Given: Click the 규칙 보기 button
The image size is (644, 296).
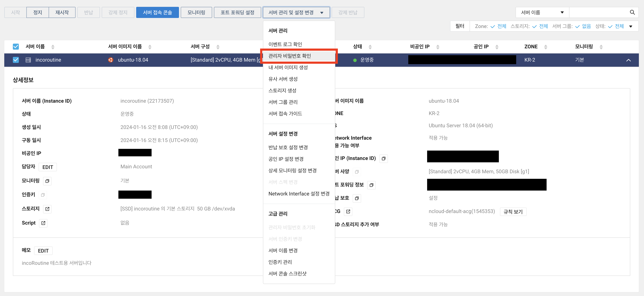Looking at the screenshot, I should coord(513,212).
